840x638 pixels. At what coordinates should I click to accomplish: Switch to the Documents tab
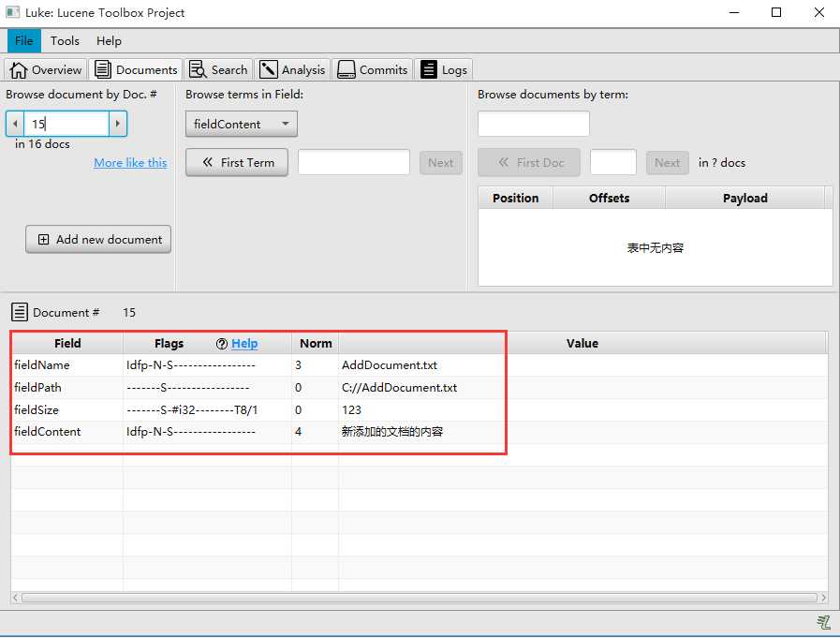pyautogui.click(x=136, y=69)
